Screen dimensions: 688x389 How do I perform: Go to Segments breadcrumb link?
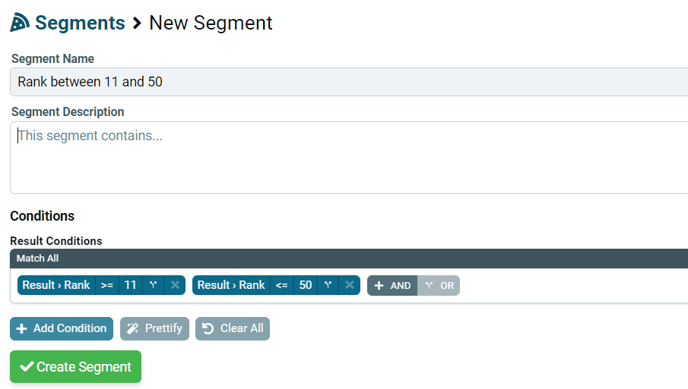pos(80,23)
